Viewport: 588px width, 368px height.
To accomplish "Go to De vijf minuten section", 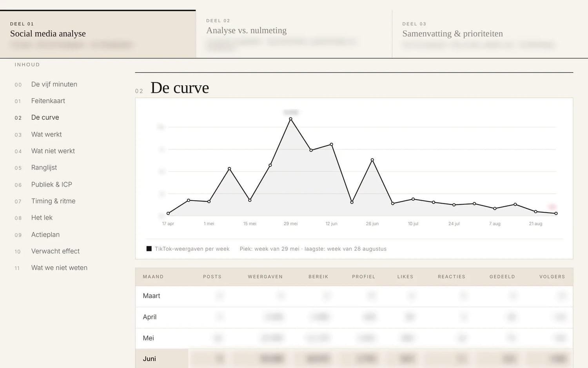I will point(54,84).
